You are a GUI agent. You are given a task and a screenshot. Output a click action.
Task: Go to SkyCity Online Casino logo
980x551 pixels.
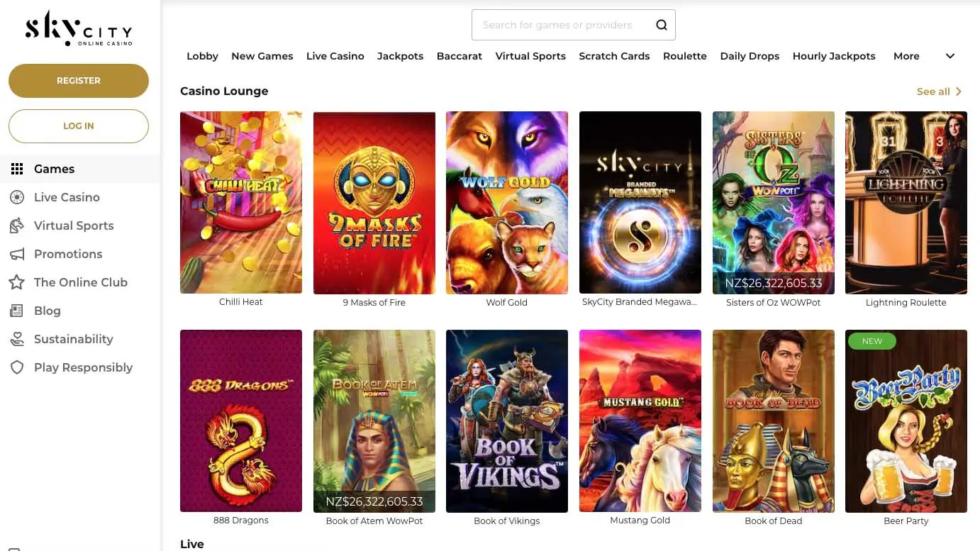tap(79, 29)
